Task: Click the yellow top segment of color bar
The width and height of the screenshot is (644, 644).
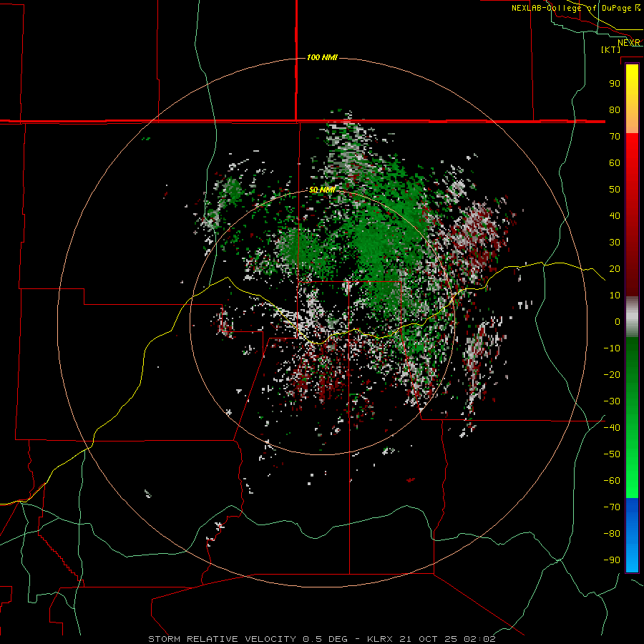Action: click(x=632, y=99)
